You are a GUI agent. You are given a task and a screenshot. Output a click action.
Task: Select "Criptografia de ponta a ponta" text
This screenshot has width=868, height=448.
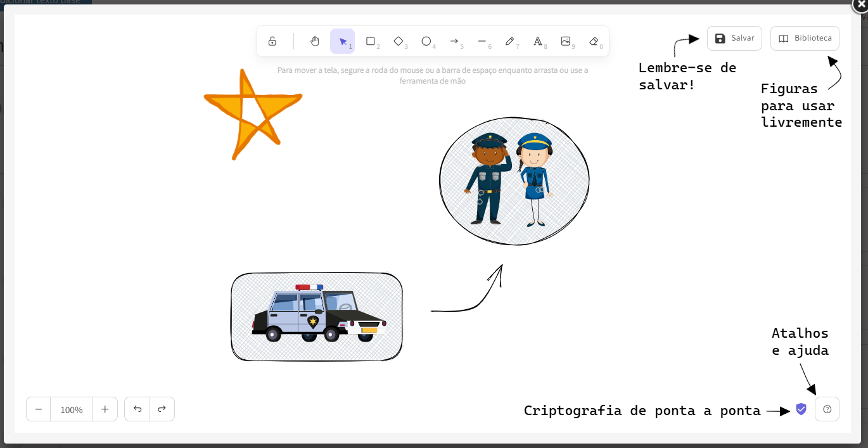click(x=642, y=411)
